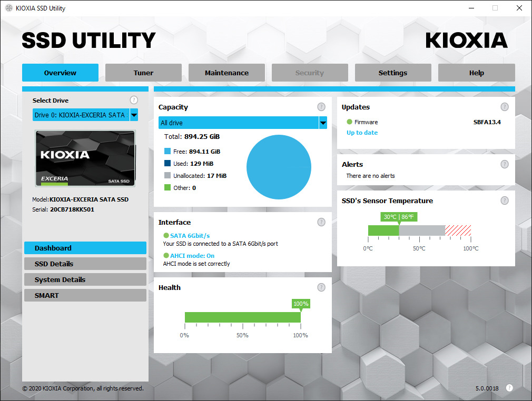Click the Interface panel help icon

coord(321,222)
